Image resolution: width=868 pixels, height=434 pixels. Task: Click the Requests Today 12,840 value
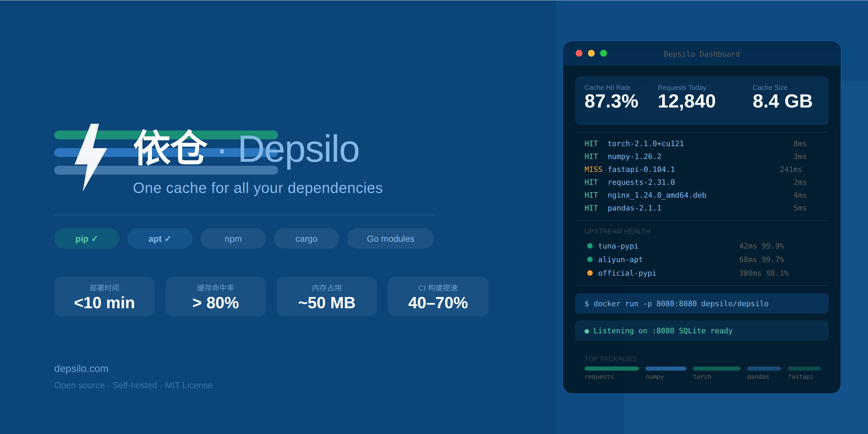(x=687, y=101)
